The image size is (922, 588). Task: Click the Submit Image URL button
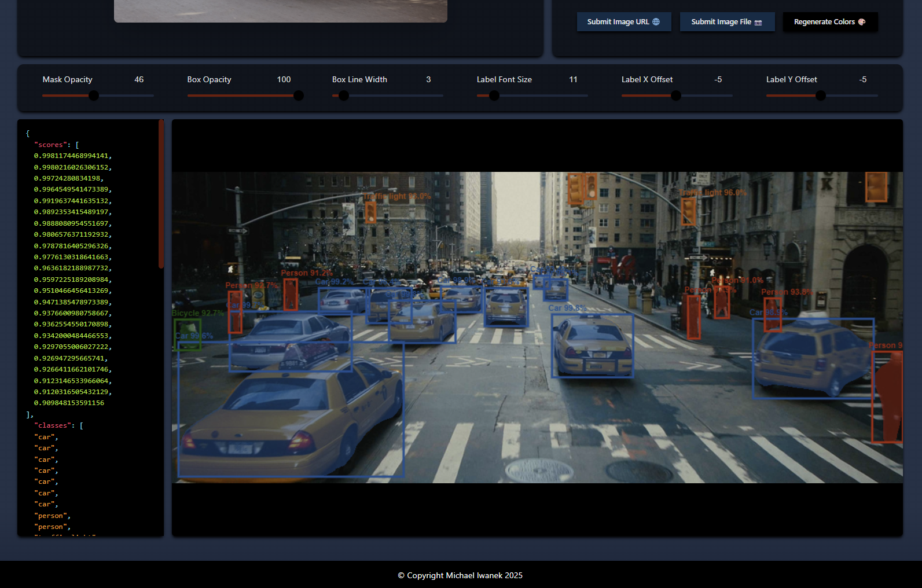(624, 22)
